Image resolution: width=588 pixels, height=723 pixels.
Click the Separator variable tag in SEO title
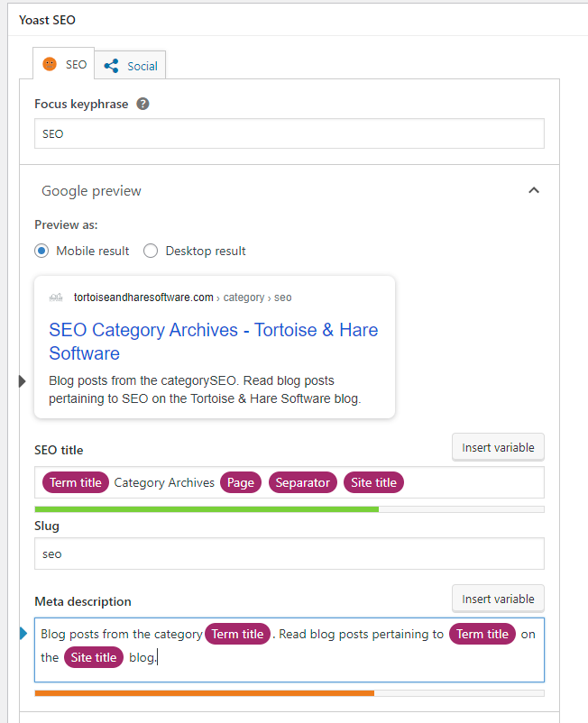302,482
